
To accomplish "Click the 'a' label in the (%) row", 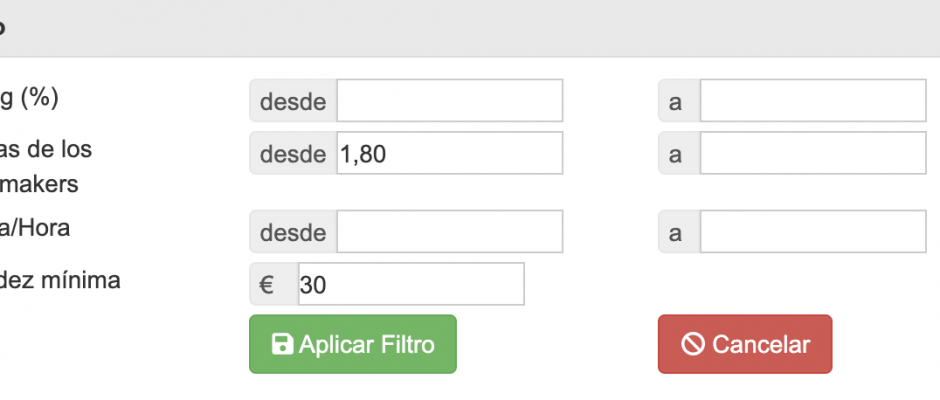I will pos(677,101).
